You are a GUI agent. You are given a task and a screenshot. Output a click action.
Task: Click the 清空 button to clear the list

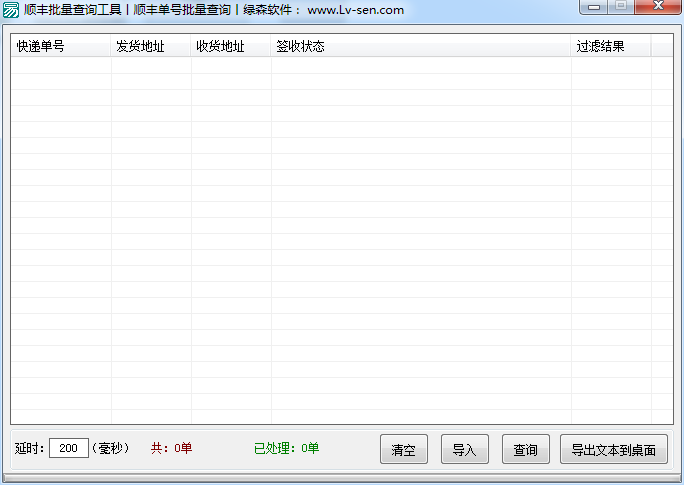point(404,449)
